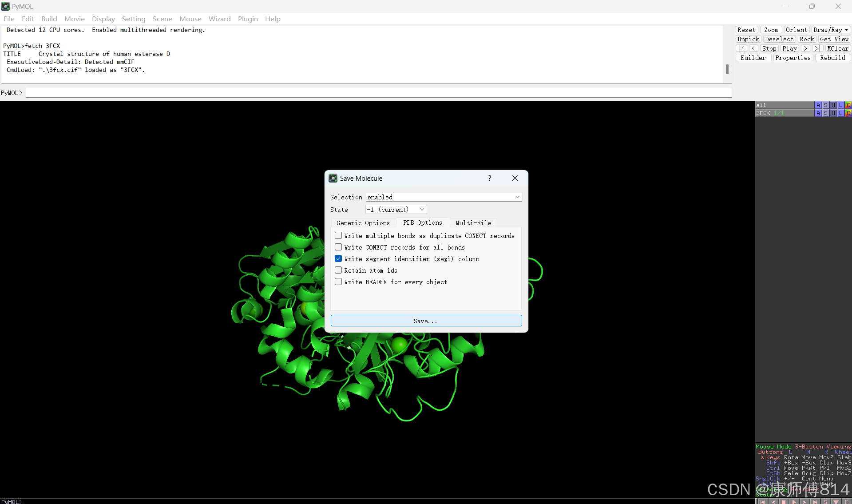Click the down triangle in the bottom playback bar
The image size is (852, 504).
click(x=836, y=501)
